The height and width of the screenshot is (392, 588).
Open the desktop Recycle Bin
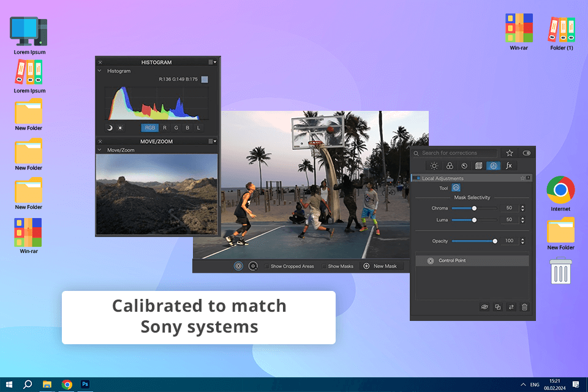560,271
